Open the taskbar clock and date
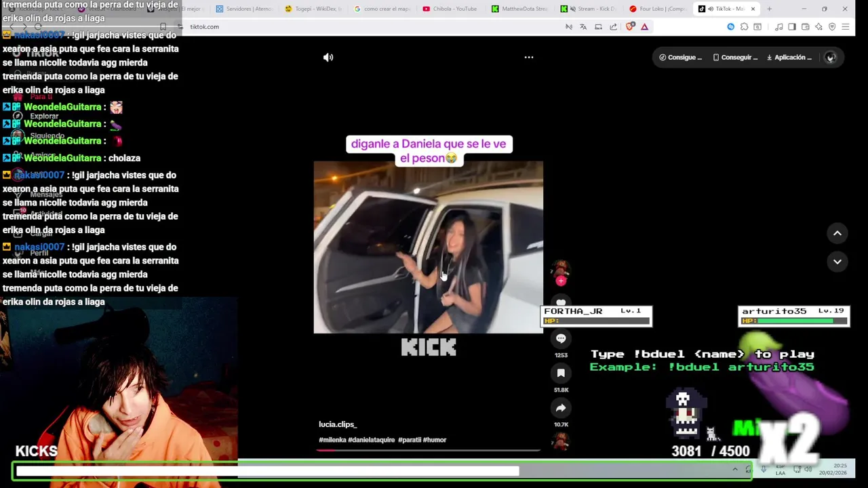Image resolution: width=868 pixels, height=488 pixels. pos(832,469)
